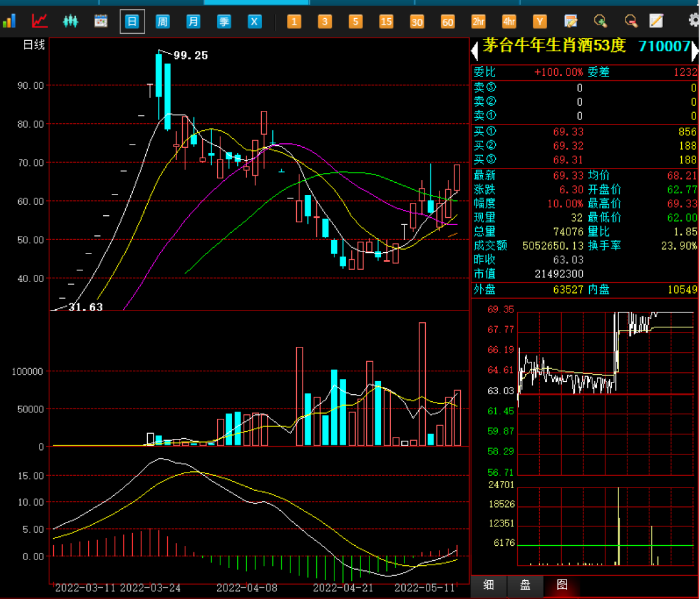Click buy-3 price 69.31

pyautogui.click(x=568, y=159)
